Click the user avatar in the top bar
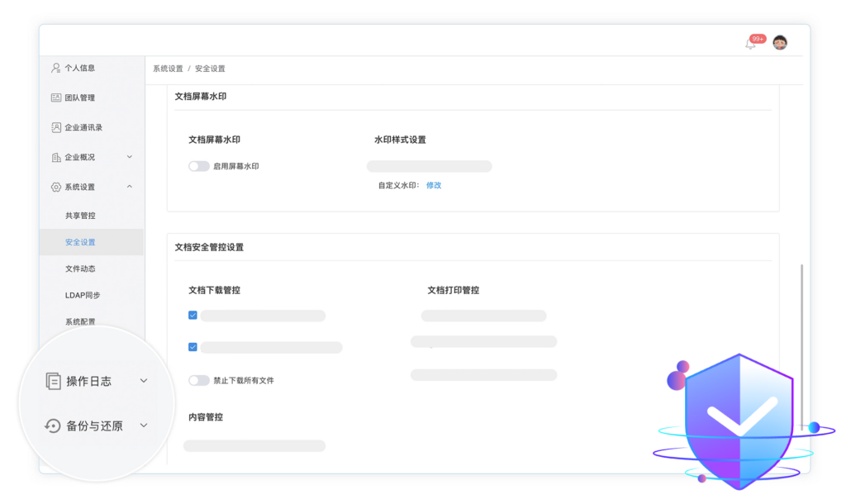 [x=779, y=43]
